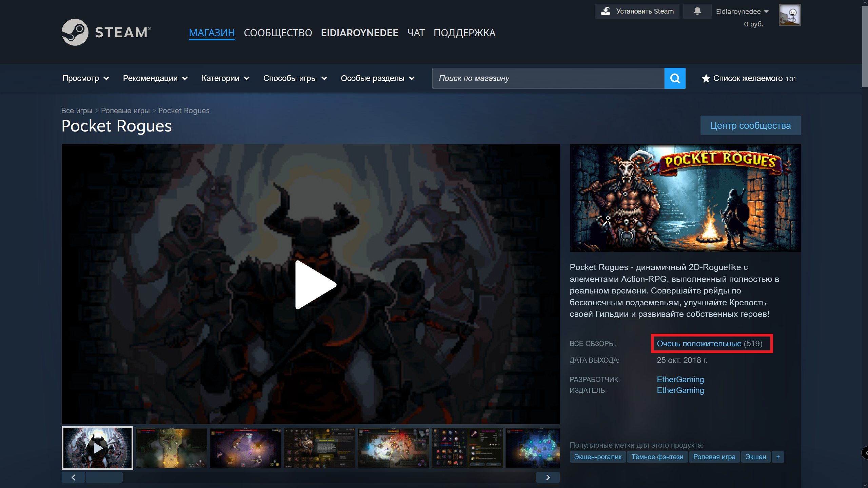Go to ПОДДЕРЖКА menu item

click(464, 33)
